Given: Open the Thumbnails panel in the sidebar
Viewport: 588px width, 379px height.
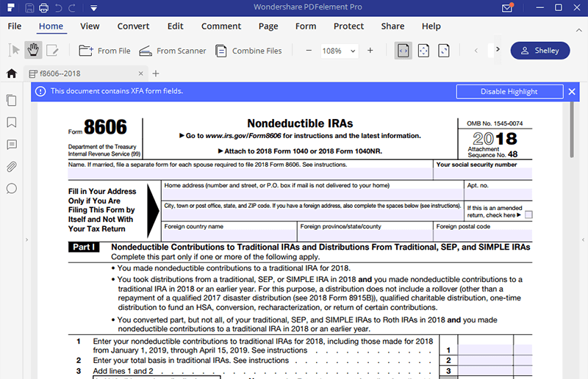Looking at the screenshot, I should pos(11,100).
